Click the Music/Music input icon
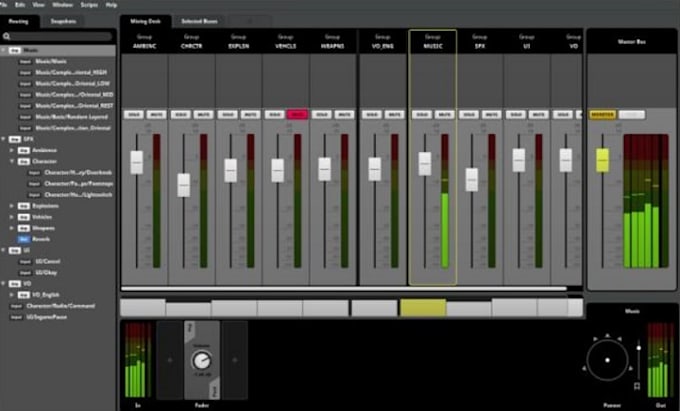680x411 pixels. (25, 62)
